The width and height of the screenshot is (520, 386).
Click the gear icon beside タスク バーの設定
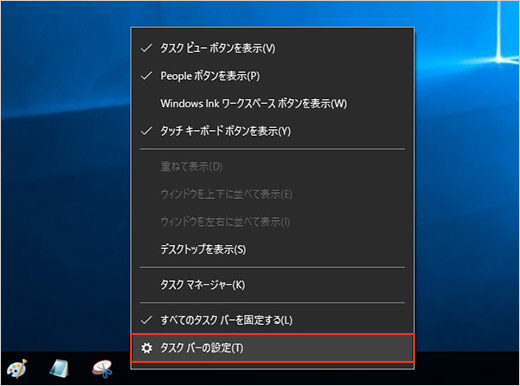(147, 348)
